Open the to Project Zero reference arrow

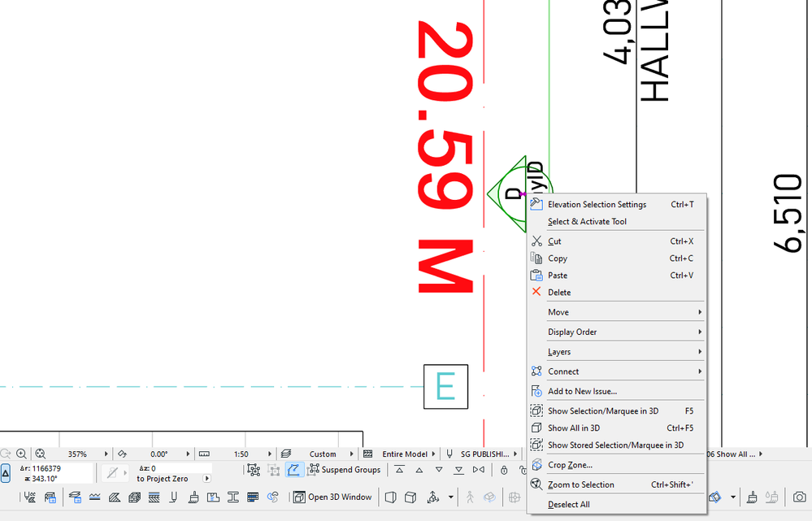207,479
